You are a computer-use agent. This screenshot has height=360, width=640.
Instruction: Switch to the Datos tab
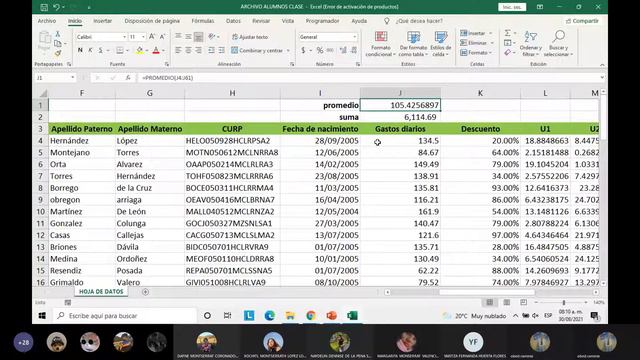(x=233, y=21)
